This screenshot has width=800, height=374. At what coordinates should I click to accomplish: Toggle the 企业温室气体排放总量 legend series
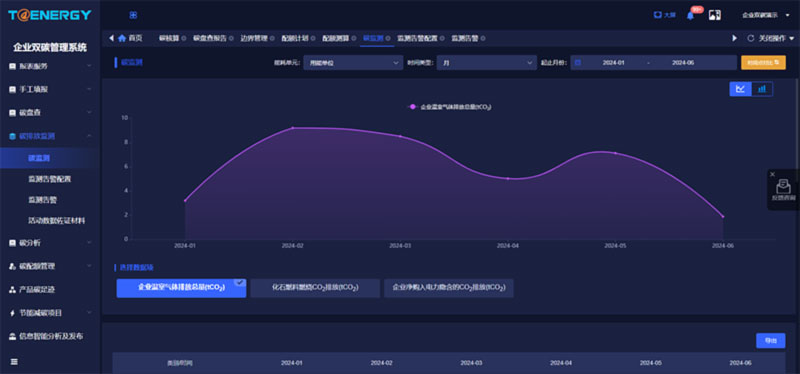(450, 107)
